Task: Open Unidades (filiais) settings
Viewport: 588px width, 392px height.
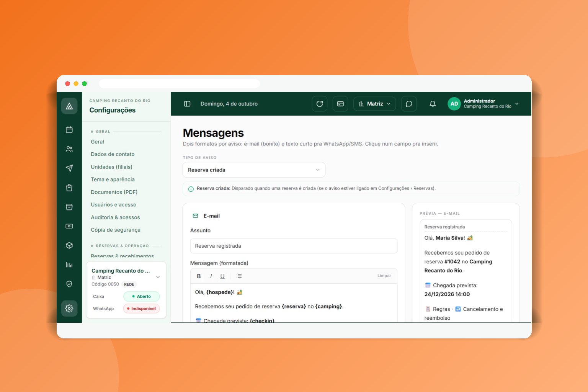Action: (x=111, y=167)
